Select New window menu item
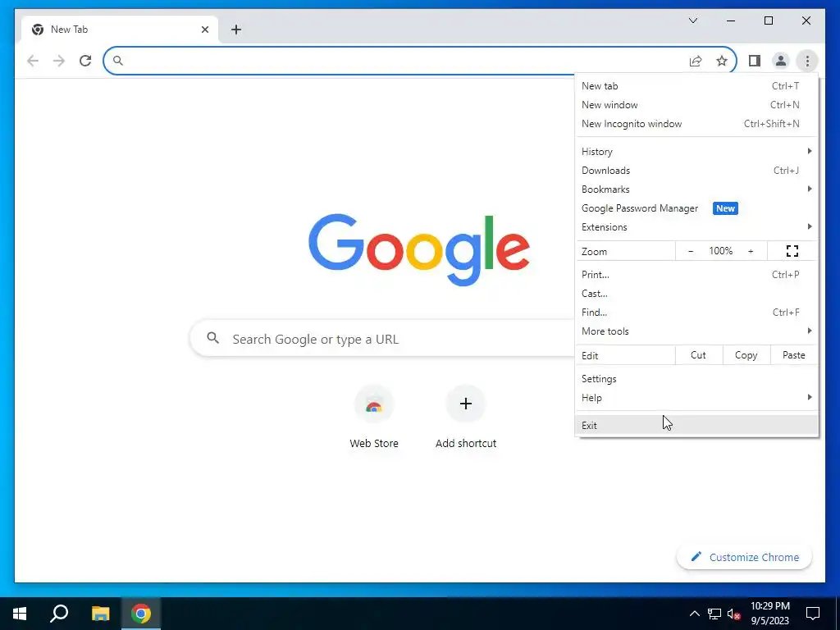The image size is (840, 630). click(696, 104)
